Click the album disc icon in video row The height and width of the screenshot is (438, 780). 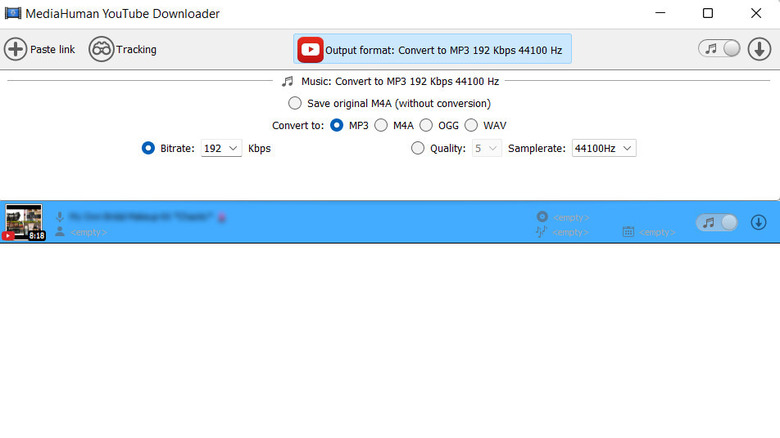[x=542, y=217]
